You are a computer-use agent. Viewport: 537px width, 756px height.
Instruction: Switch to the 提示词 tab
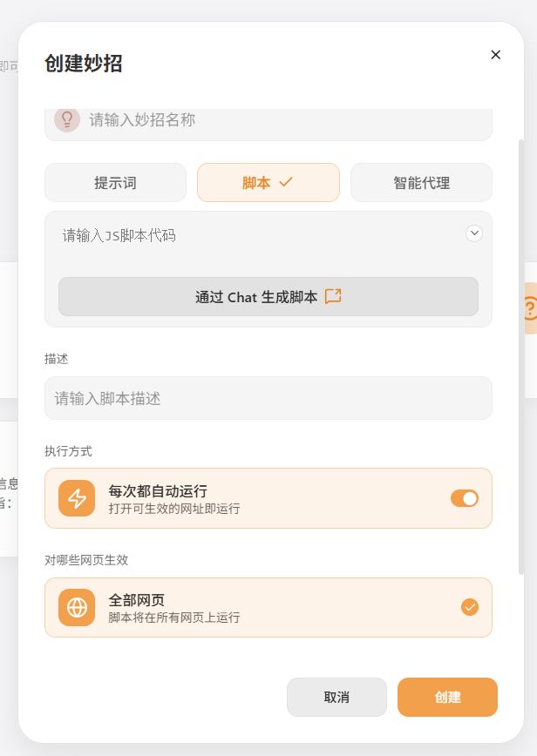coord(116,183)
